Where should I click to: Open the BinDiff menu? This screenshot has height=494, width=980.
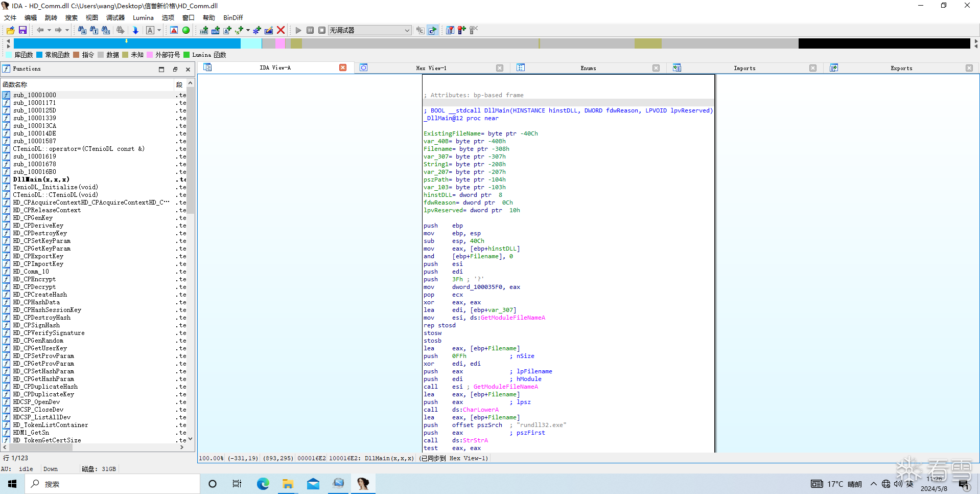[x=233, y=17]
